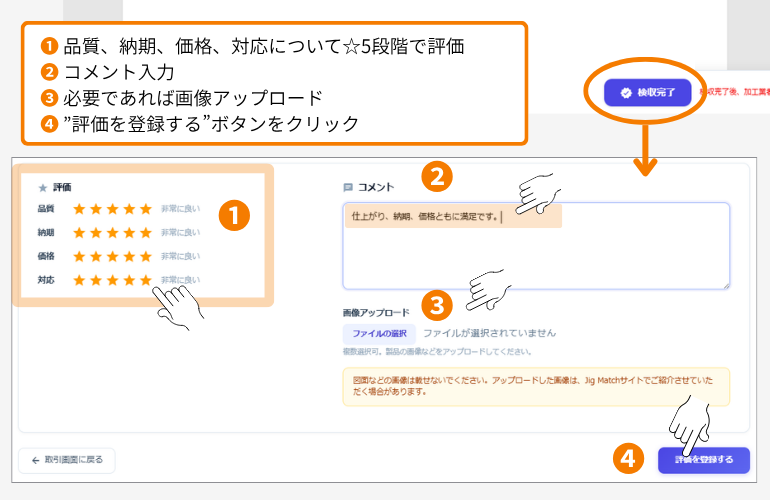Click the 複数選択可 upload hint text
Viewport: 770px width, 500px height.
[x=437, y=352]
